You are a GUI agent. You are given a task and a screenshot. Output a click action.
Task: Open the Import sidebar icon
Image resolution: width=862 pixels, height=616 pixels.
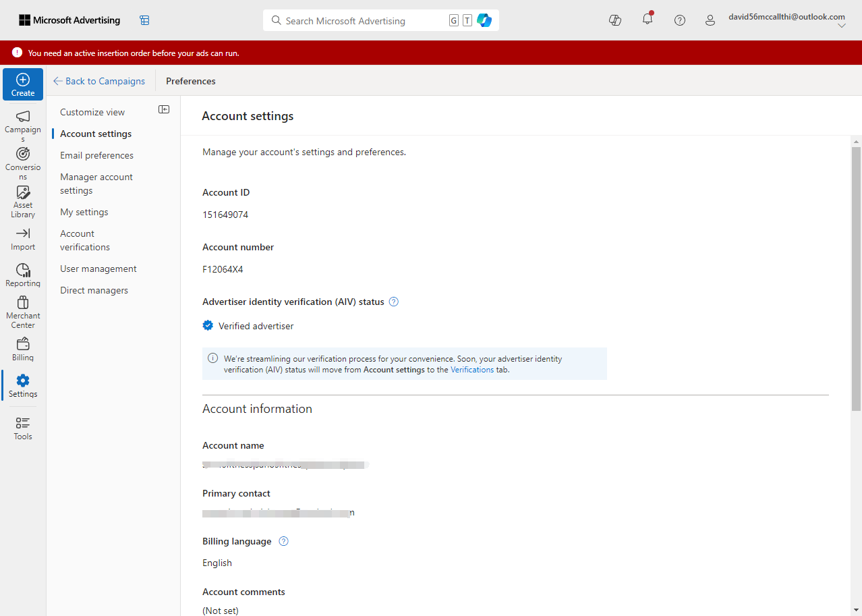point(23,233)
